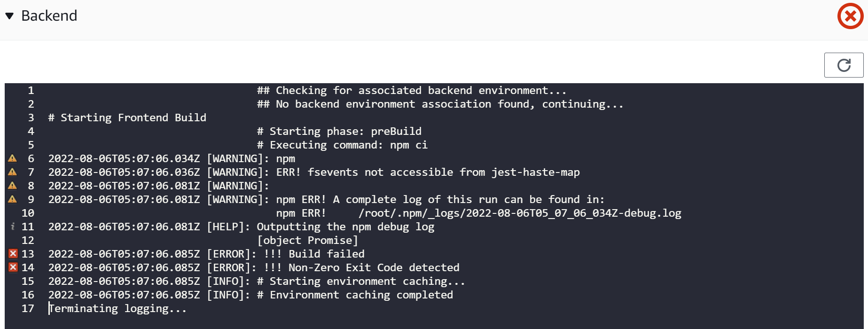Select line number 17 in log gutter
Image resolution: width=868 pixels, height=329 pixels.
pyautogui.click(x=28, y=308)
